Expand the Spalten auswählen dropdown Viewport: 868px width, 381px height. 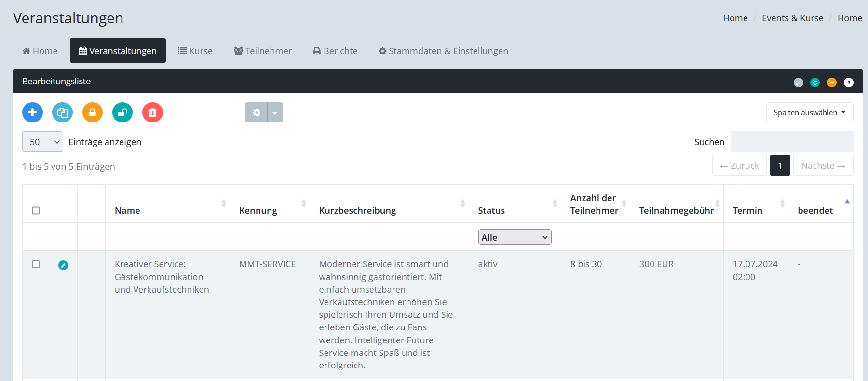[x=810, y=112]
